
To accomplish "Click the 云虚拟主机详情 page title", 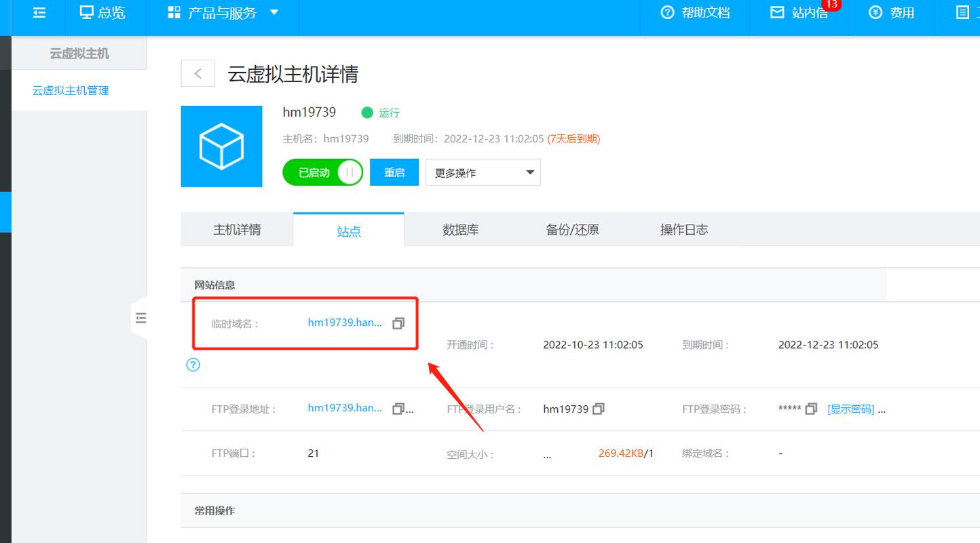I will 293,73.
